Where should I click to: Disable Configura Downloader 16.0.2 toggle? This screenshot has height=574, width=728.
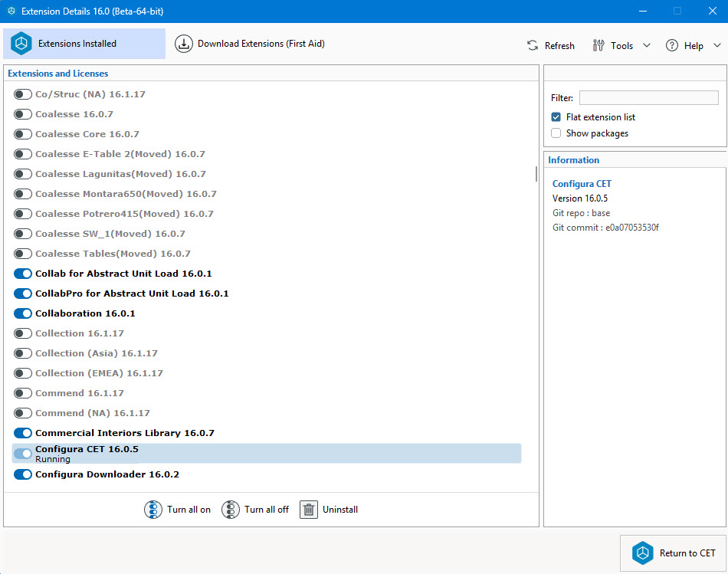(x=23, y=474)
